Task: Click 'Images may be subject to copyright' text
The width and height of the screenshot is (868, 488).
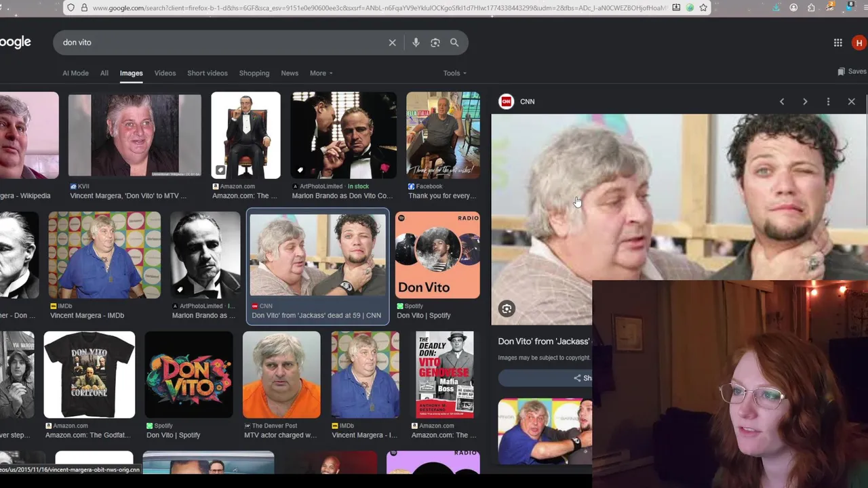Action: point(544,358)
